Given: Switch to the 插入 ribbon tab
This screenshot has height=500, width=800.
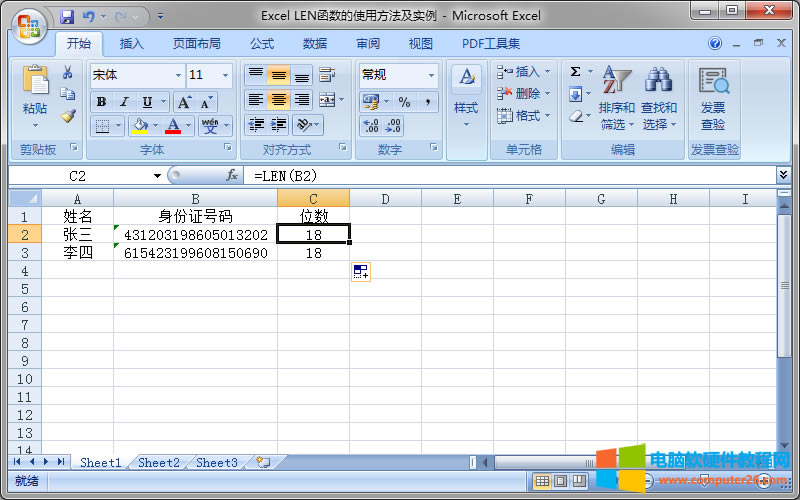Looking at the screenshot, I should point(132,44).
